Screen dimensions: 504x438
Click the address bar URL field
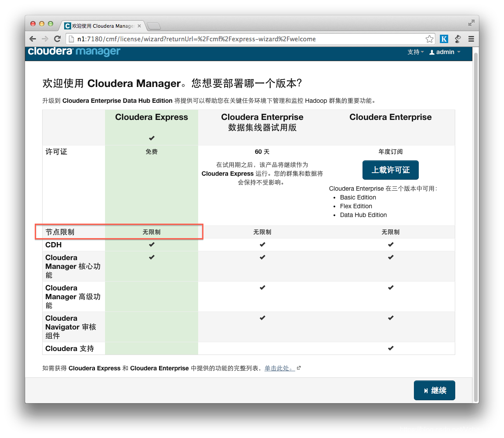click(246, 39)
